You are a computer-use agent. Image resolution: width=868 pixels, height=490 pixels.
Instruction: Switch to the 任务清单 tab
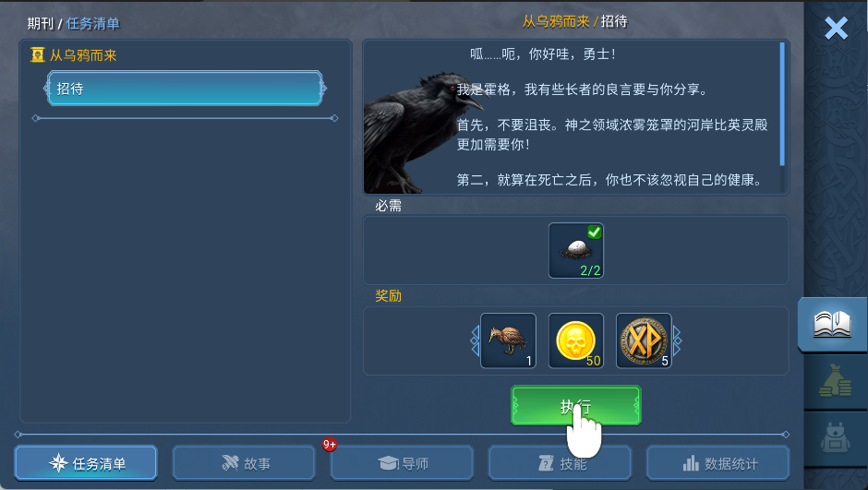click(86, 463)
